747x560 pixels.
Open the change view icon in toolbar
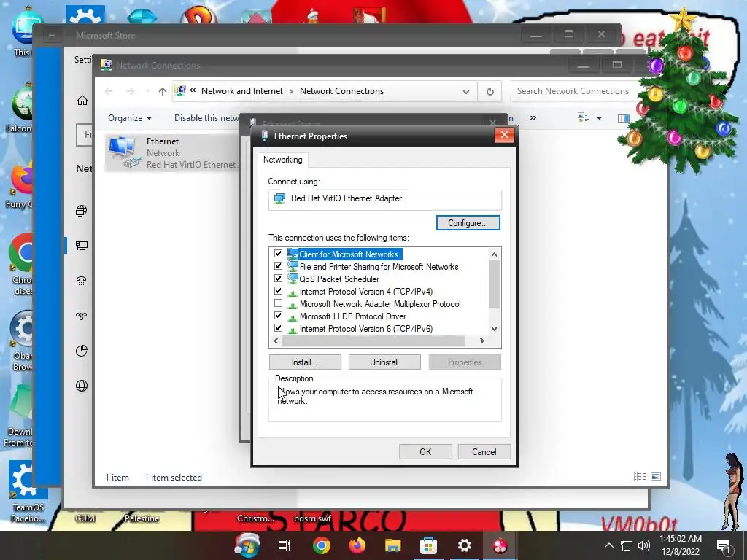coord(583,117)
